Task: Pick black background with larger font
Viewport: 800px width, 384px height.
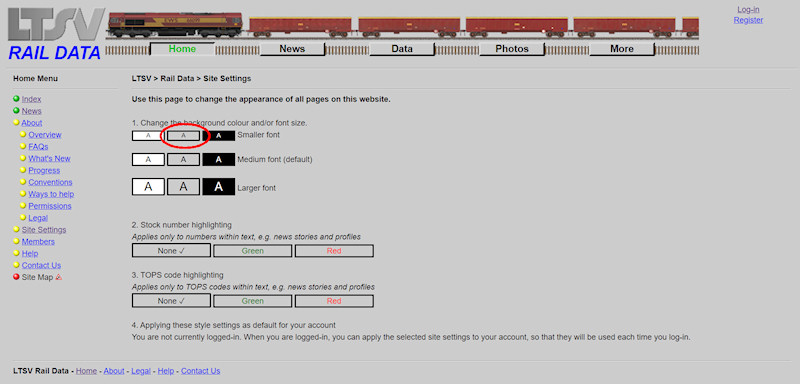Action: [x=218, y=187]
